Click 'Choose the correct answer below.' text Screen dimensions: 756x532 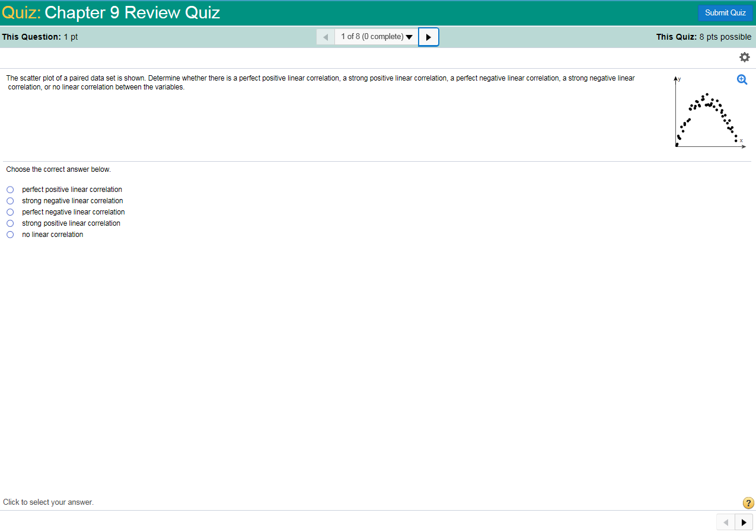[59, 169]
